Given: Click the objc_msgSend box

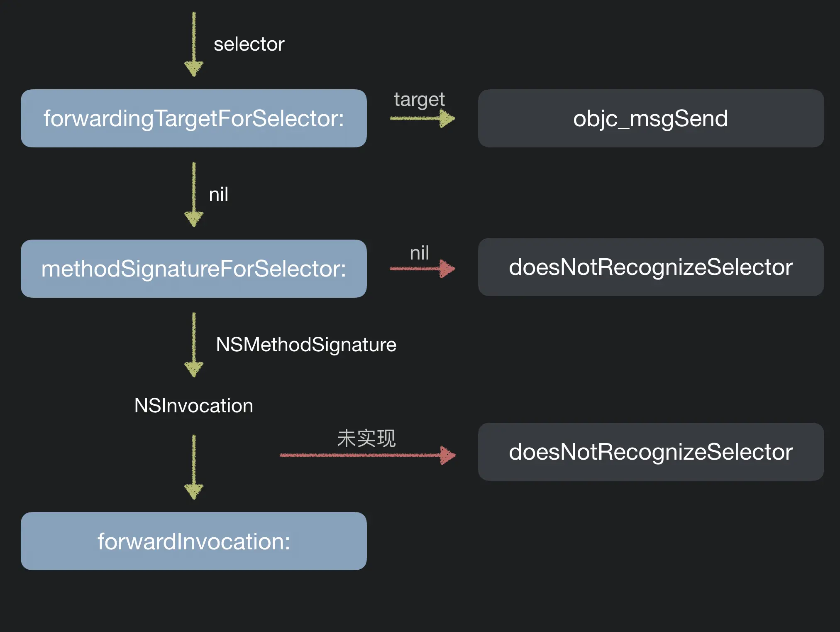Looking at the screenshot, I should pyautogui.click(x=650, y=118).
